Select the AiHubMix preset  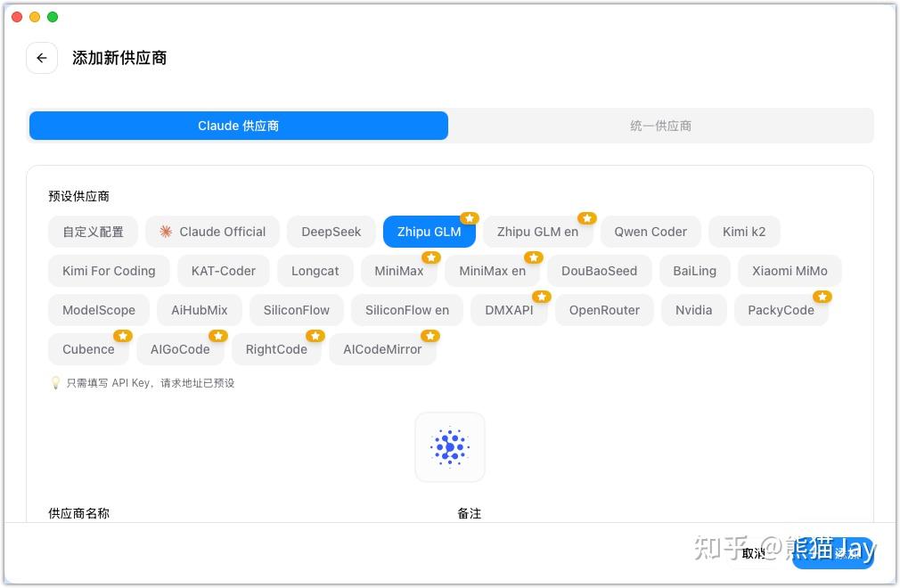(200, 310)
